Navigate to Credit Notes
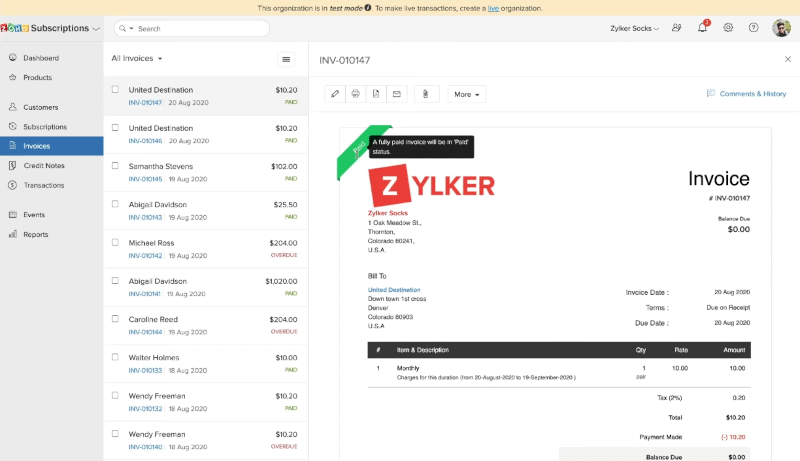800x461 pixels. [44, 165]
